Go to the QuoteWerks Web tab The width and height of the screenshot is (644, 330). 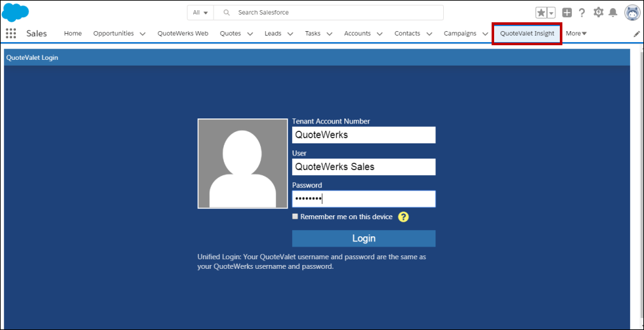click(183, 34)
